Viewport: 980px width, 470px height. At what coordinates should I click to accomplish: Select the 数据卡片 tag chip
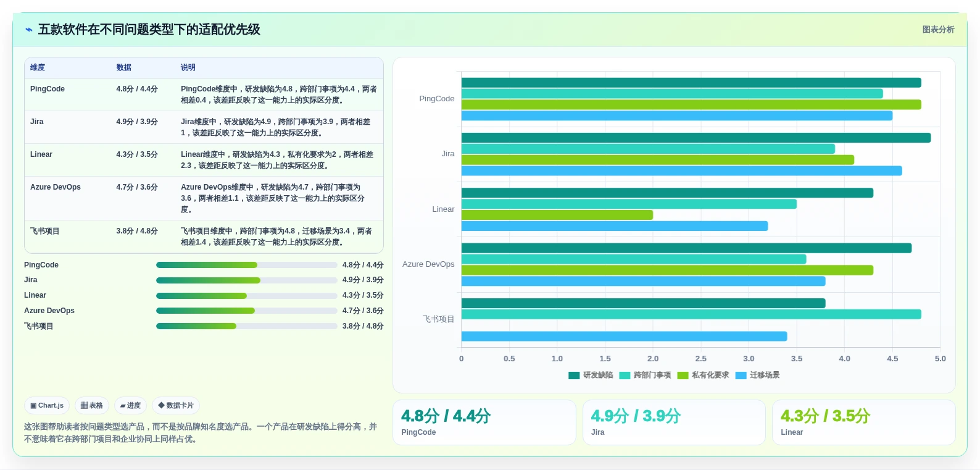(x=176, y=406)
